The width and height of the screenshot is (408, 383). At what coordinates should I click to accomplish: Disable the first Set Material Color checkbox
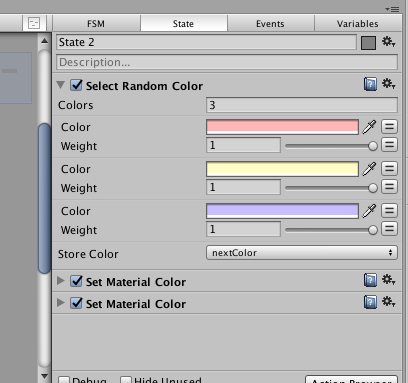(76, 281)
